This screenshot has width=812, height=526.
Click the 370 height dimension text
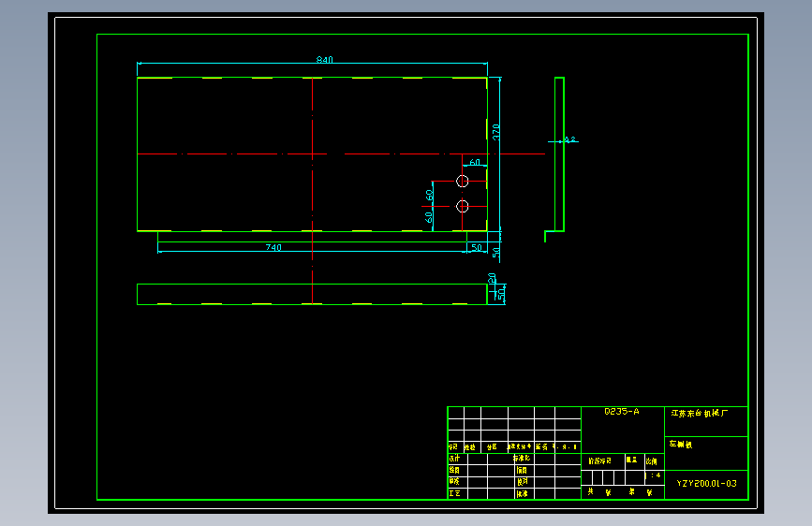coord(496,132)
